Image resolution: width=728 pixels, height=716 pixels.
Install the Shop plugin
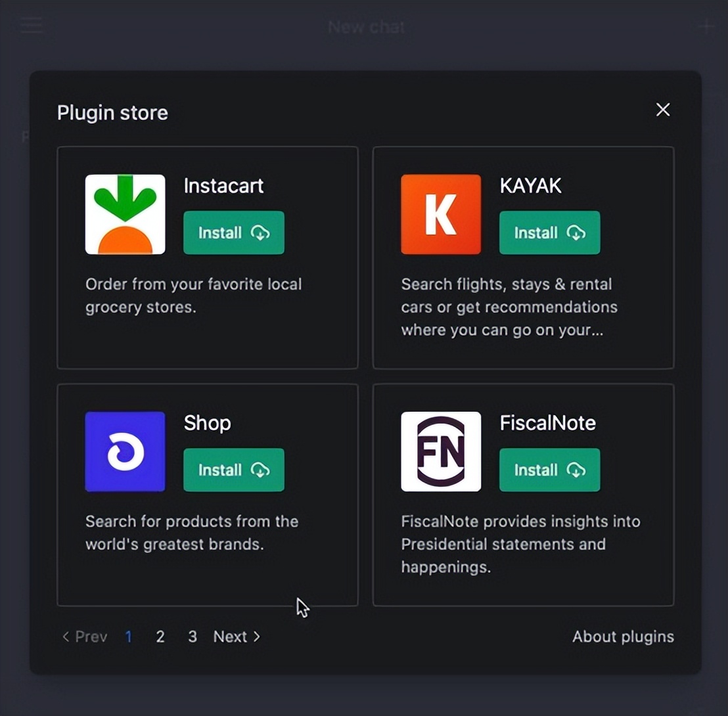234,470
